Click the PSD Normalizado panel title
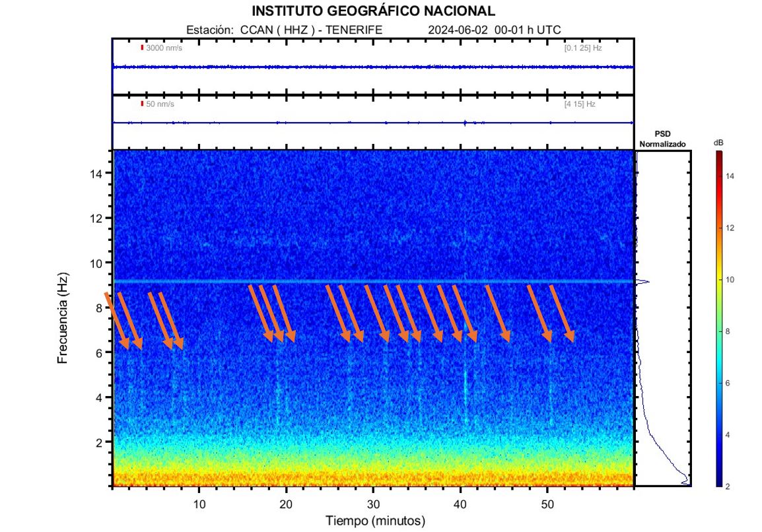 tap(663, 139)
